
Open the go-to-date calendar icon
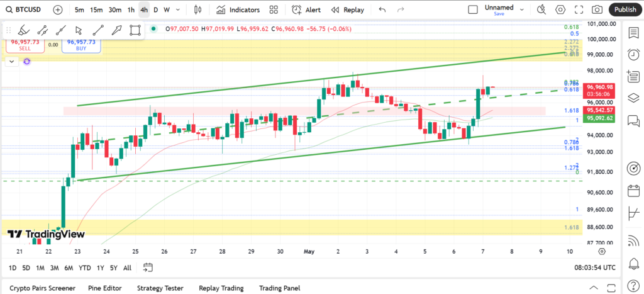click(x=148, y=268)
